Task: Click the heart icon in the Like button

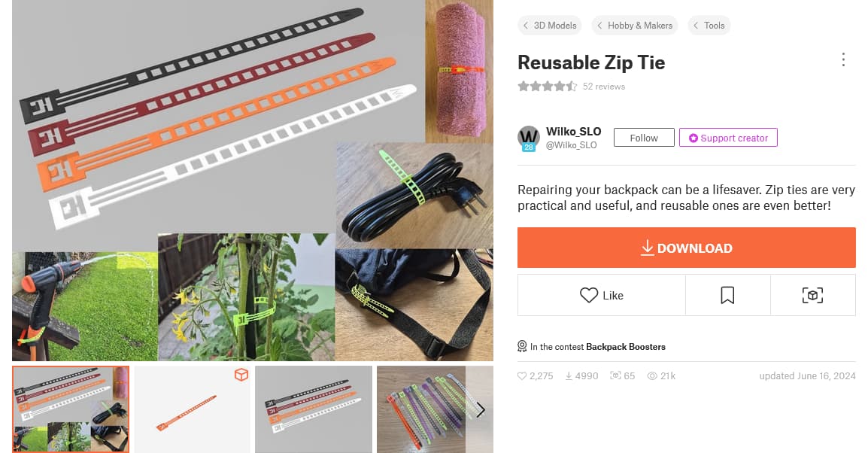Action: coord(588,295)
